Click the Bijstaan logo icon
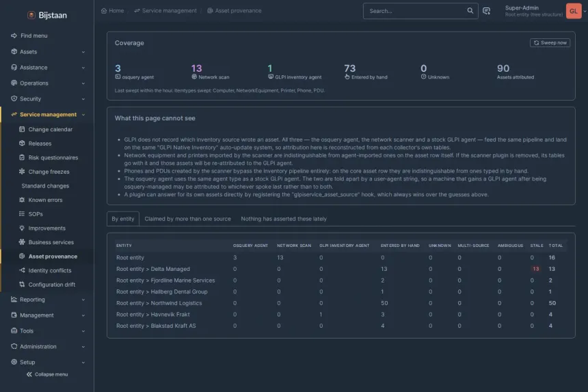The height and width of the screenshot is (392, 588). coord(31,15)
